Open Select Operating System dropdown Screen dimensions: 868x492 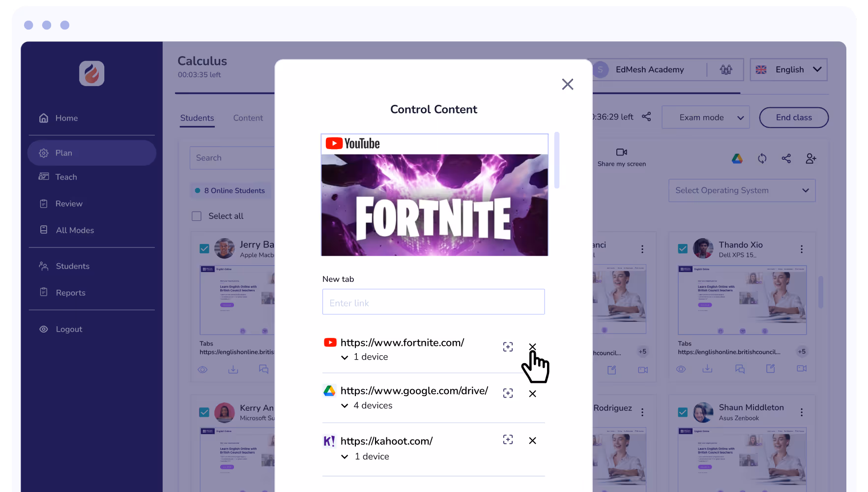click(x=742, y=190)
